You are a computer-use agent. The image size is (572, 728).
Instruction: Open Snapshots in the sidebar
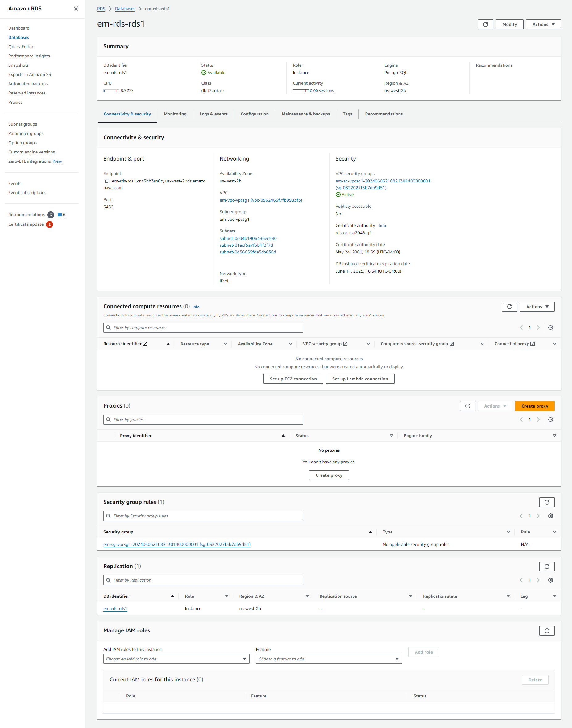tap(19, 65)
